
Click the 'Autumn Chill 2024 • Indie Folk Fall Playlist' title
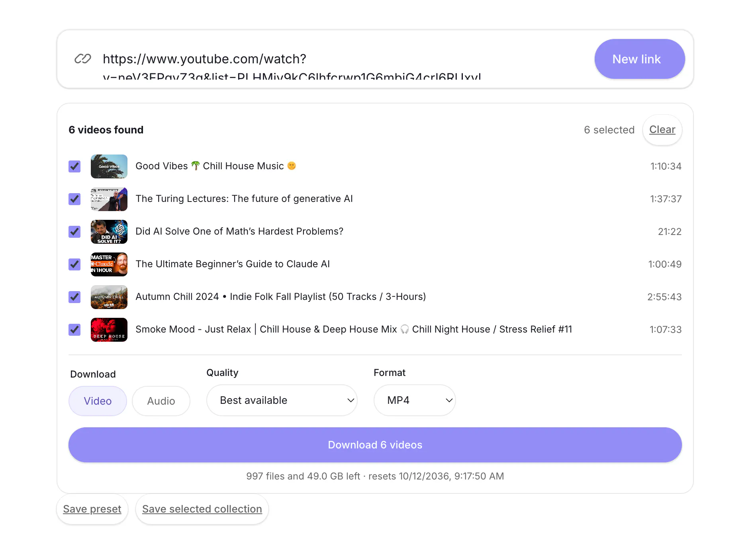(x=281, y=297)
